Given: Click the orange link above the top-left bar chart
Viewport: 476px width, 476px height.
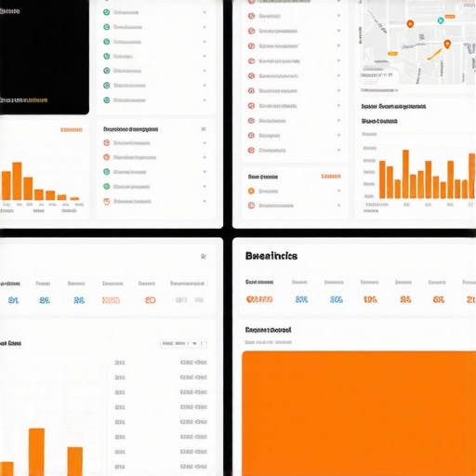Looking at the screenshot, I should tap(72, 129).
